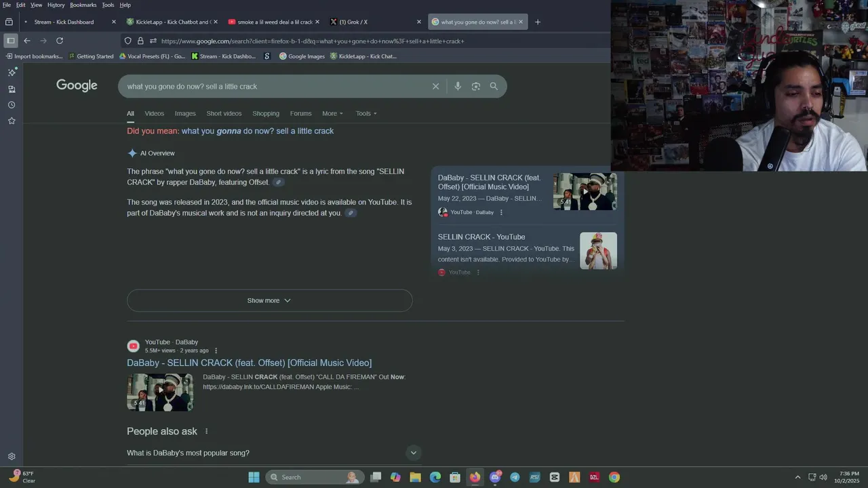Show hidden icons in the system tray
Viewport: 868px width, 488px height.
[797, 477]
